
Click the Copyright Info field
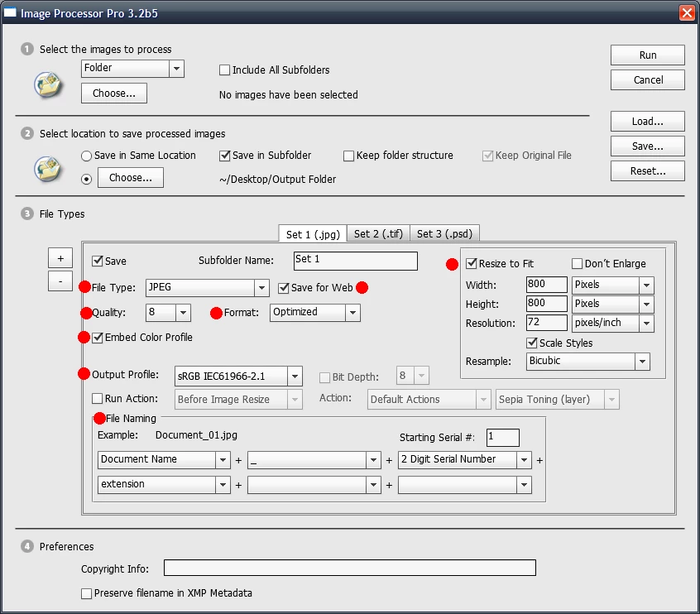[x=349, y=568]
